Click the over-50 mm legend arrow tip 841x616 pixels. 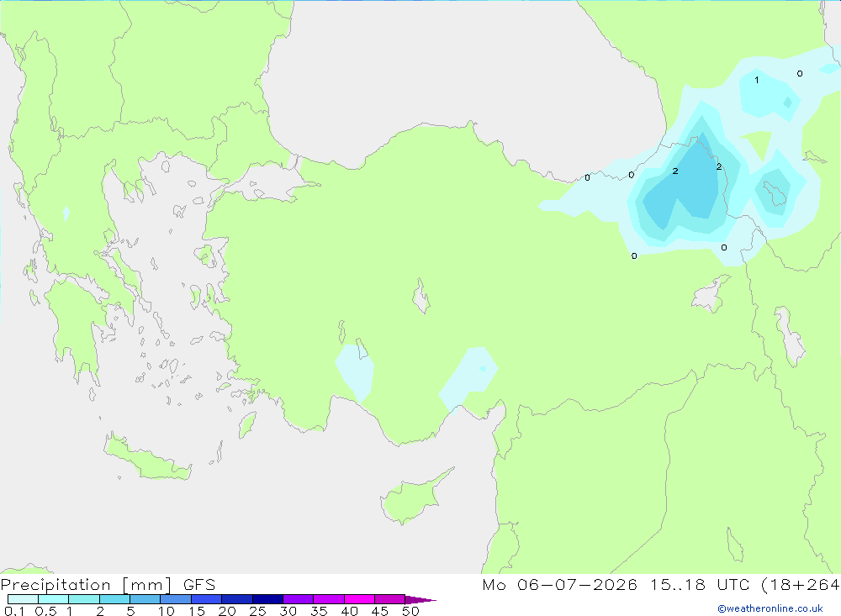(x=421, y=599)
